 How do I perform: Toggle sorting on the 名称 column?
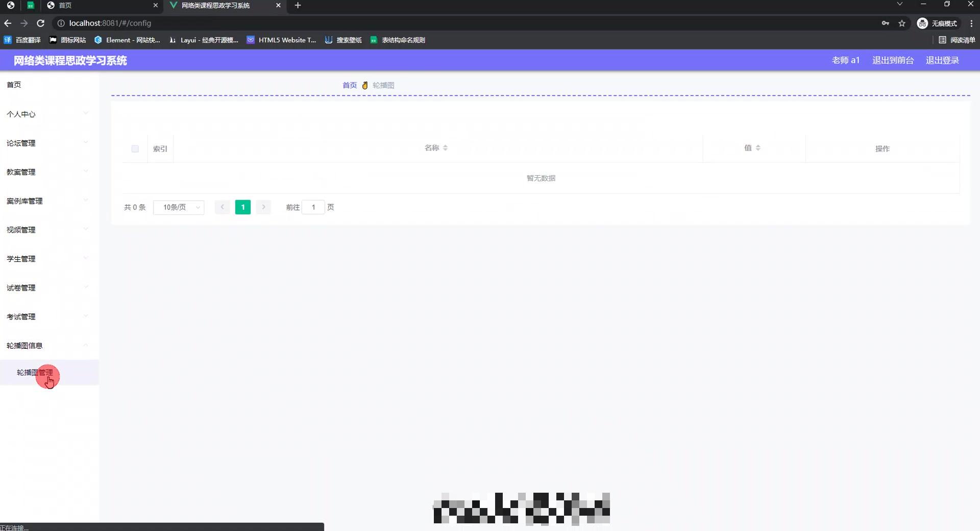435,148
